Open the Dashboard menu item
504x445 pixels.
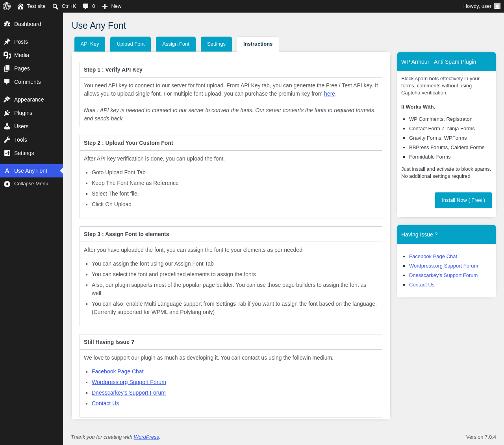coord(28,24)
